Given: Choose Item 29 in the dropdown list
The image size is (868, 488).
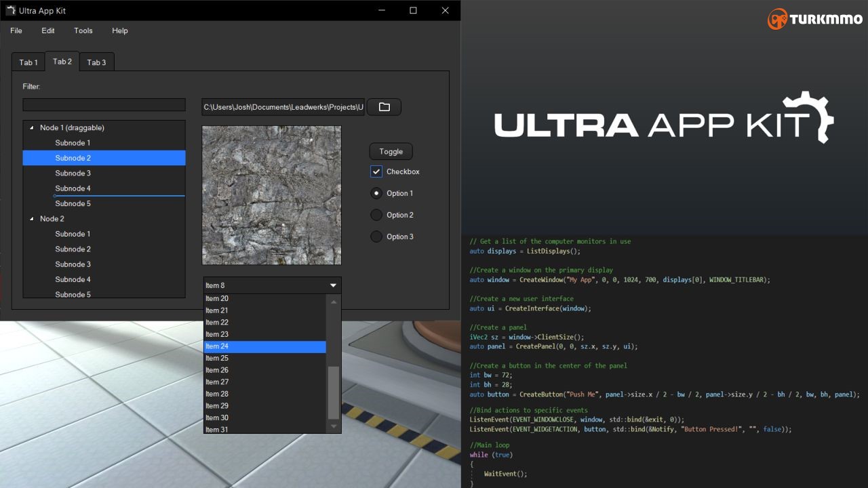Looking at the screenshot, I should tap(265, 406).
